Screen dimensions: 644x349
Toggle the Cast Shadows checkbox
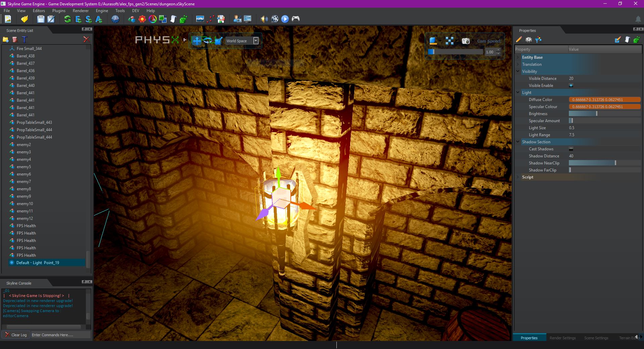click(x=571, y=149)
